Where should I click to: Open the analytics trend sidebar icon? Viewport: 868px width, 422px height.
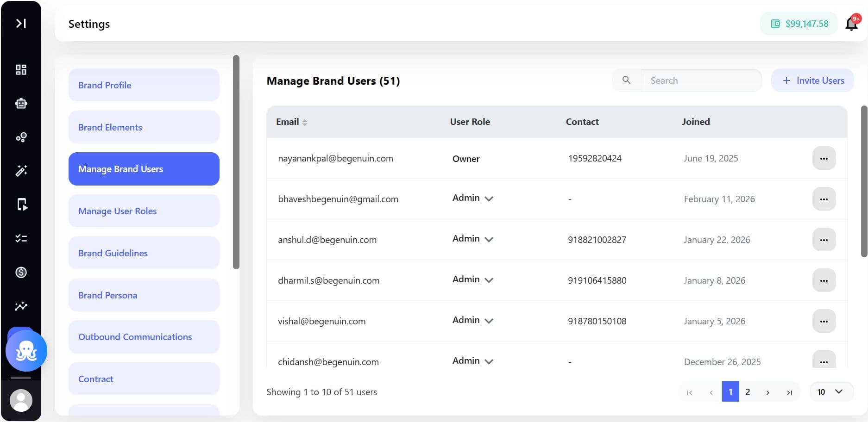click(21, 306)
